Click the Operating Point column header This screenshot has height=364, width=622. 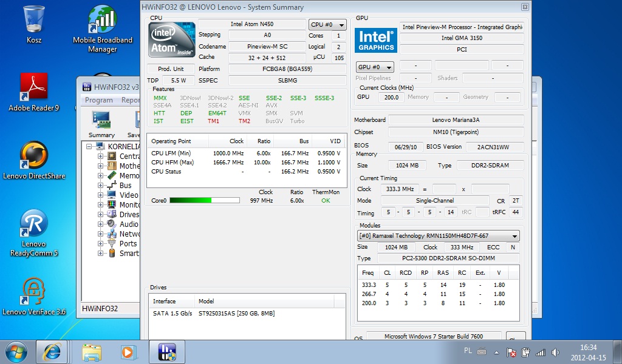tap(178, 141)
